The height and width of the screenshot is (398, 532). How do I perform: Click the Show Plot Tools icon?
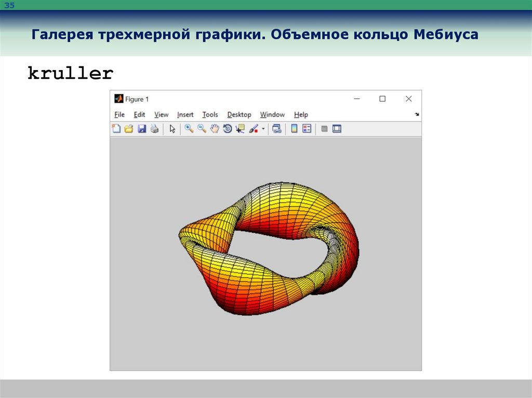point(337,129)
